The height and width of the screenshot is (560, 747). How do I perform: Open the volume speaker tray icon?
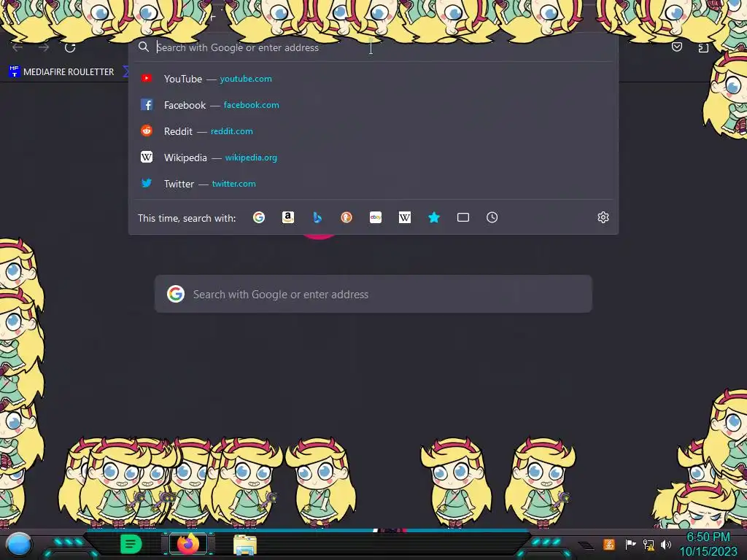[x=666, y=545]
